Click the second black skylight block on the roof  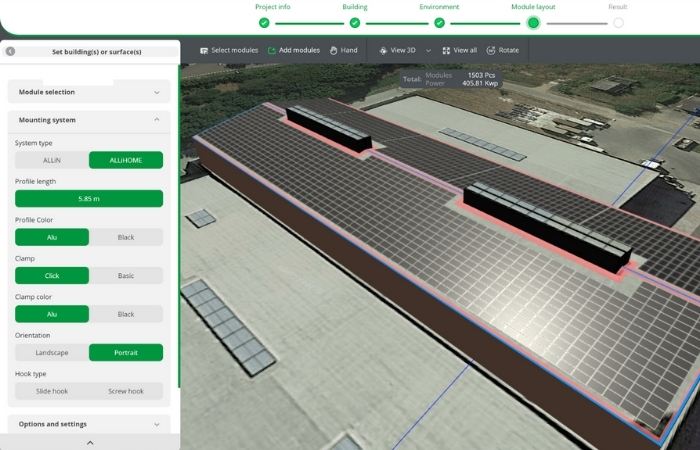tap(547, 226)
